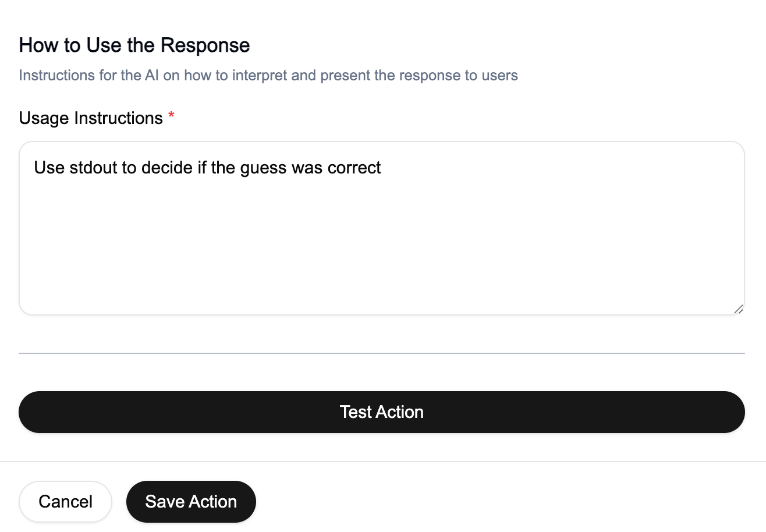Click the 'How to Use the Response' heading
Screen dimensions: 766x532
(134, 45)
